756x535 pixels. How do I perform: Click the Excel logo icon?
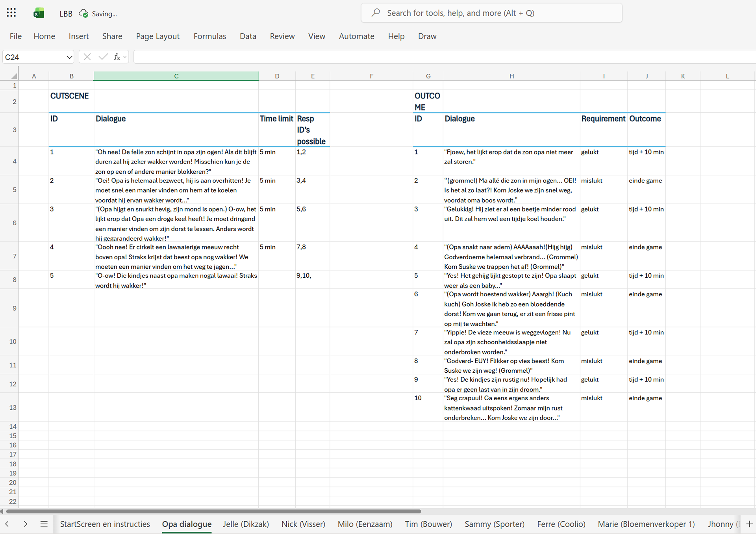[x=39, y=13]
